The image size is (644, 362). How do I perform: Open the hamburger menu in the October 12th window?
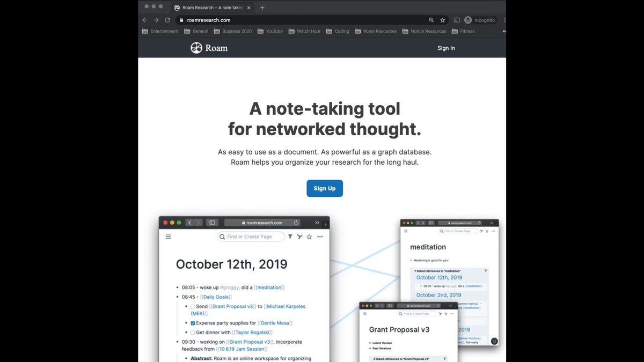(x=168, y=237)
